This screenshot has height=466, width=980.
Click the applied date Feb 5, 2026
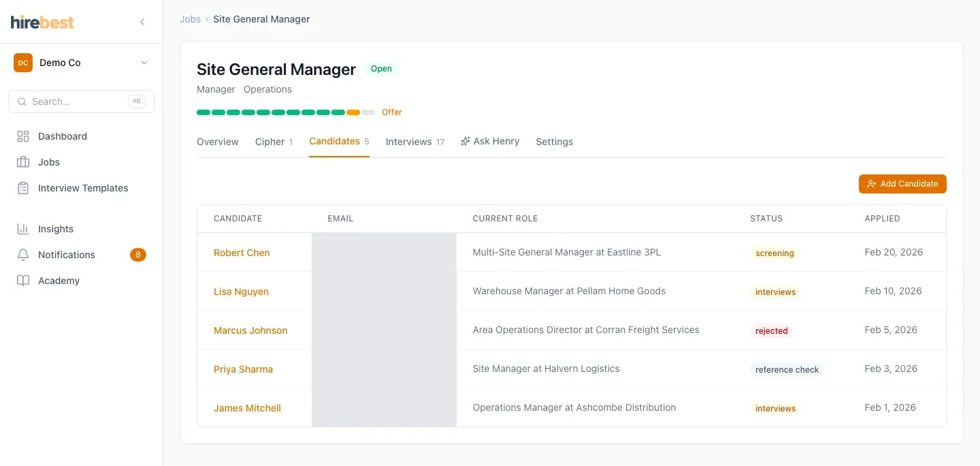click(892, 330)
